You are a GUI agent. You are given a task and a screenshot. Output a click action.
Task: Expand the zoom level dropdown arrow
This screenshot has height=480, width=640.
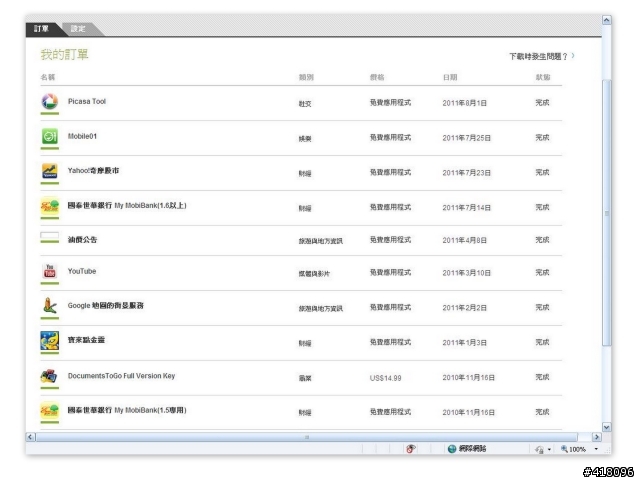click(x=596, y=449)
